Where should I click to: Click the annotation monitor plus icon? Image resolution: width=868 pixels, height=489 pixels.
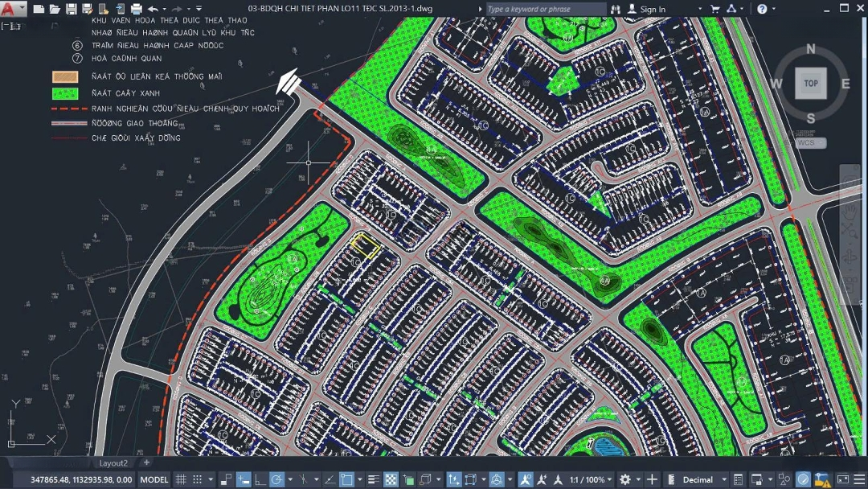[x=652, y=479]
